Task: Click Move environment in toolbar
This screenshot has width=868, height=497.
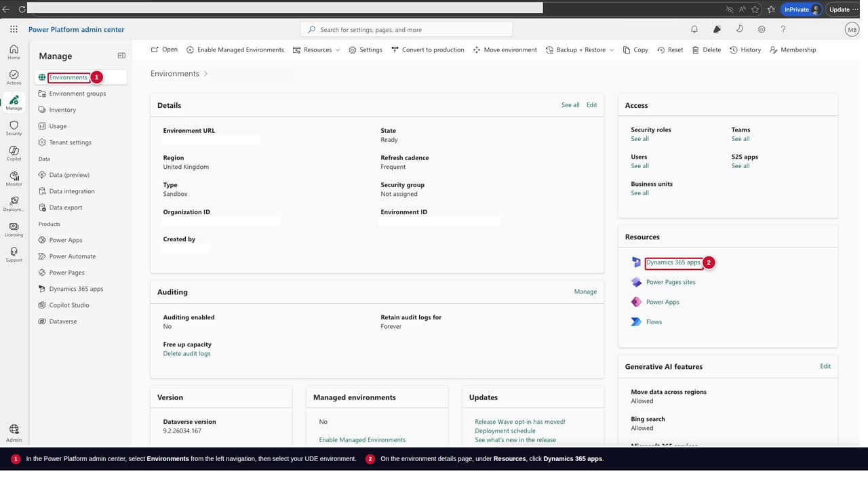Action: point(505,49)
